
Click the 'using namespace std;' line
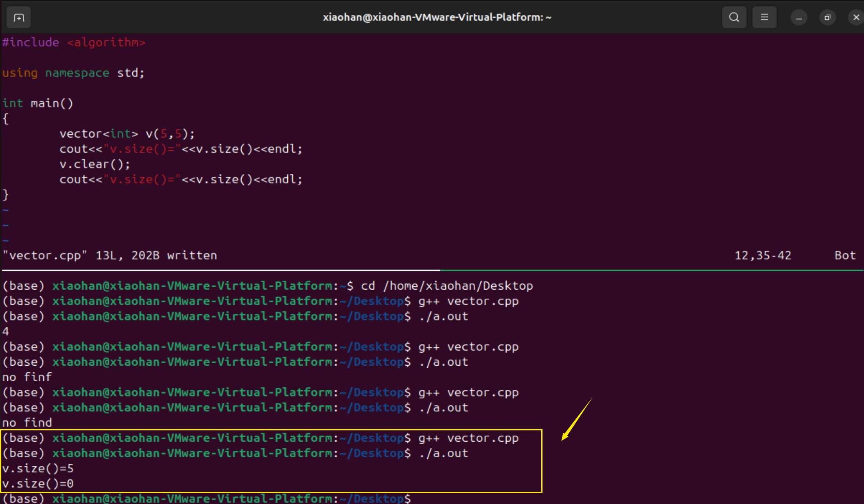pyautogui.click(x=73, y=73)
